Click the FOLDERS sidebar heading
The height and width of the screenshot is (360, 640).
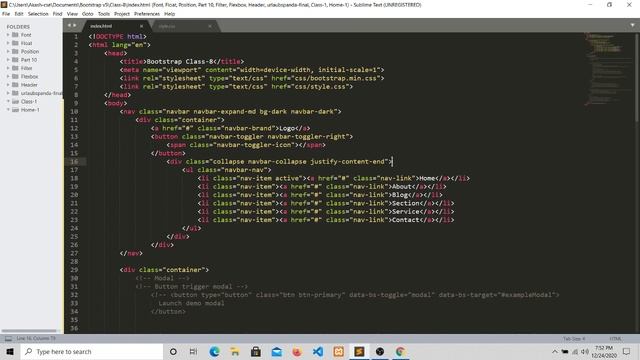[18, 27]
